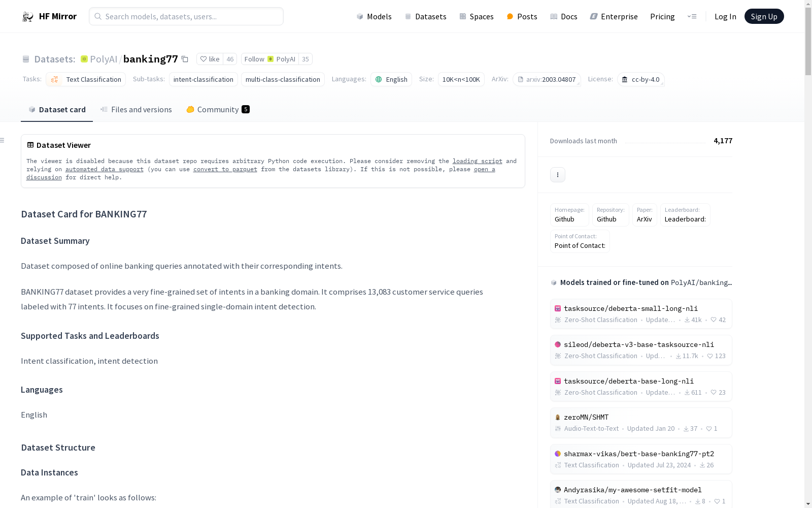Switch to the Files and versions tab
Image resolution: width=812 pixels, height=508 pixels.
(136, 110)
